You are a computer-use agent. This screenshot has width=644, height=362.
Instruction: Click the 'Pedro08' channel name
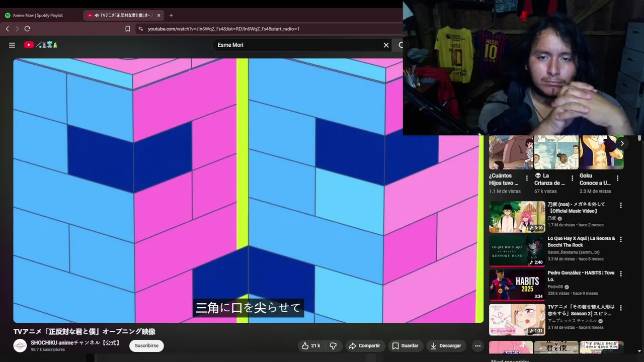pyautogui.click(x=556, y=287)
